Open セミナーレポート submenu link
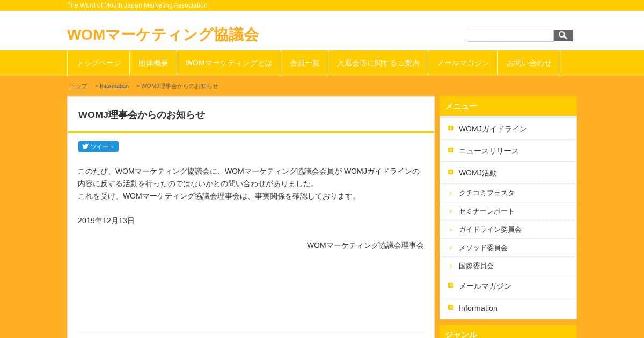The image size is (644, 338). 508,211
